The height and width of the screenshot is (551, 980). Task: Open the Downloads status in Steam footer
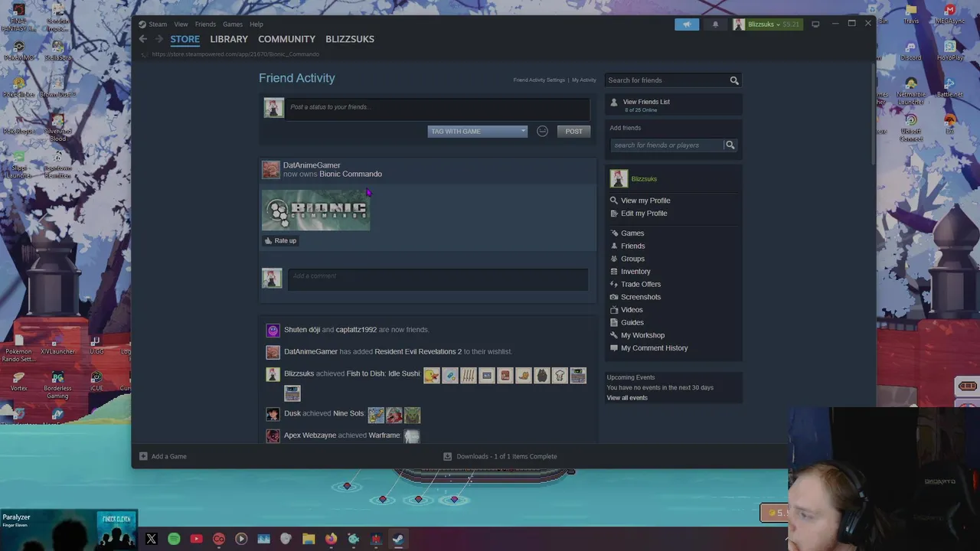pos(500,457)
